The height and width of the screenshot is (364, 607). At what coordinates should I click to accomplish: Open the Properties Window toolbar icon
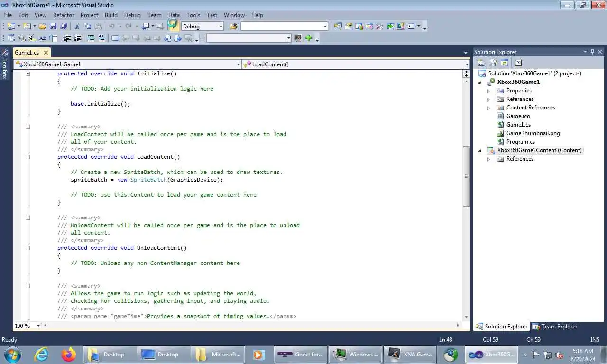tap(349, 26)
